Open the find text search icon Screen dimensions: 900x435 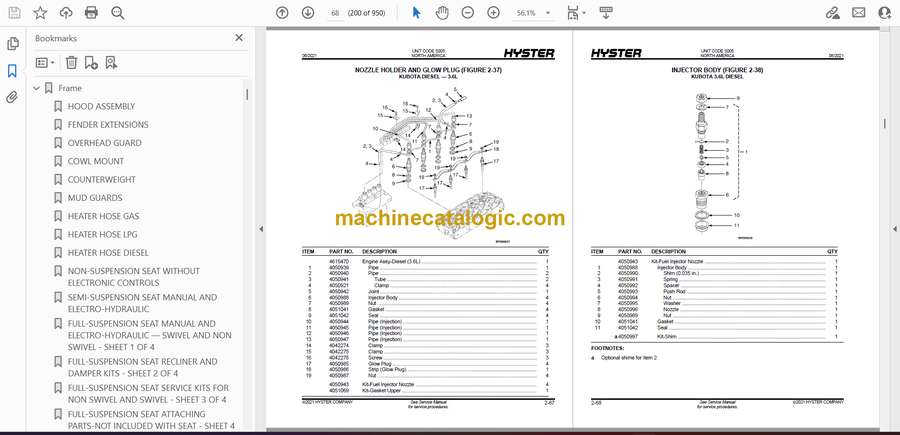[118, 13]
